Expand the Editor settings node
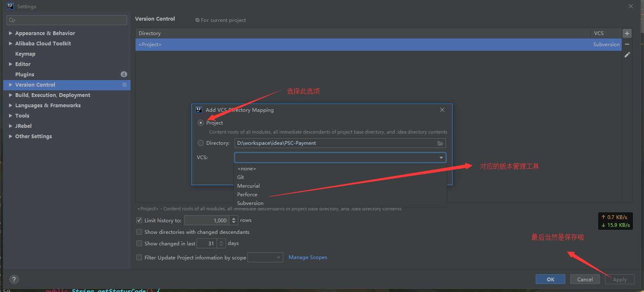Image resolution: width=644 pixels, height=292 pixels. (x=11, y=64)
